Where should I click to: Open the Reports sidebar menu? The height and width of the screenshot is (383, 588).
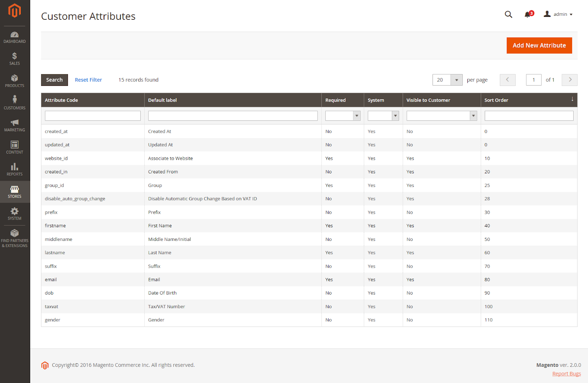[x=15, y=169]
